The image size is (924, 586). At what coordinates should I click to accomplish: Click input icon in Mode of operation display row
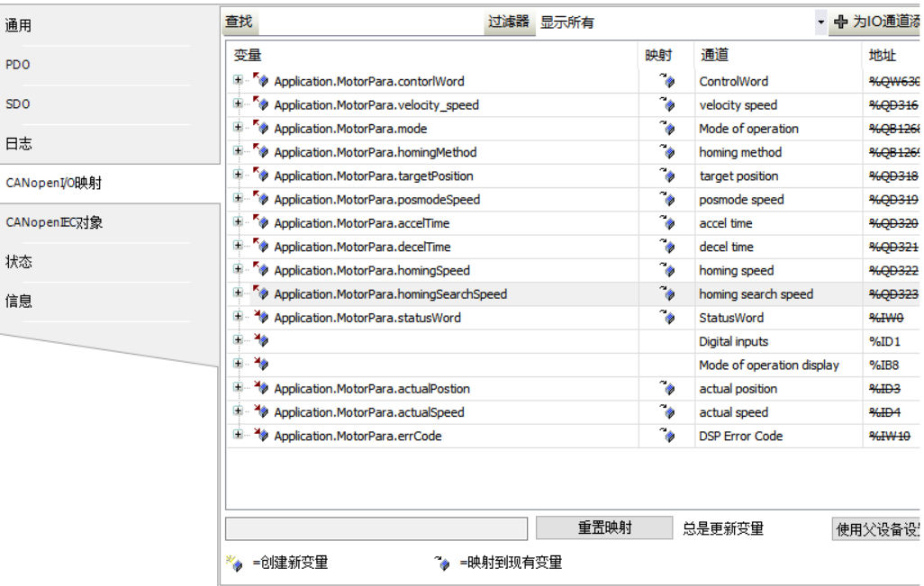[260, 364]
